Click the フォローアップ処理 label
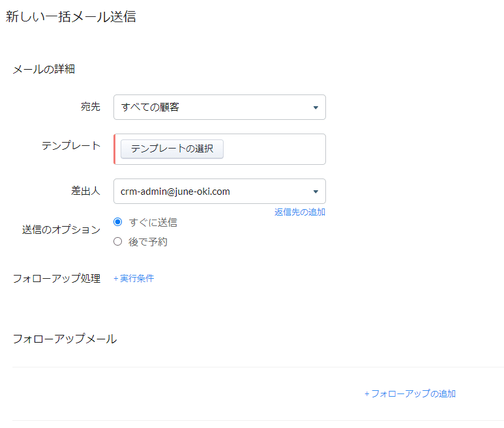504x428 pixels. pyautogui.click(x=57, y=278)
